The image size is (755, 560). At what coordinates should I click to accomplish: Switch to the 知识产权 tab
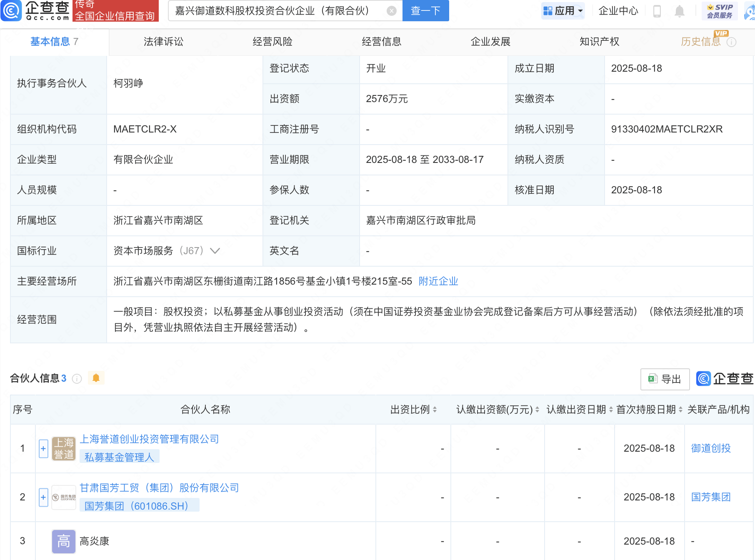click(599, 42)
